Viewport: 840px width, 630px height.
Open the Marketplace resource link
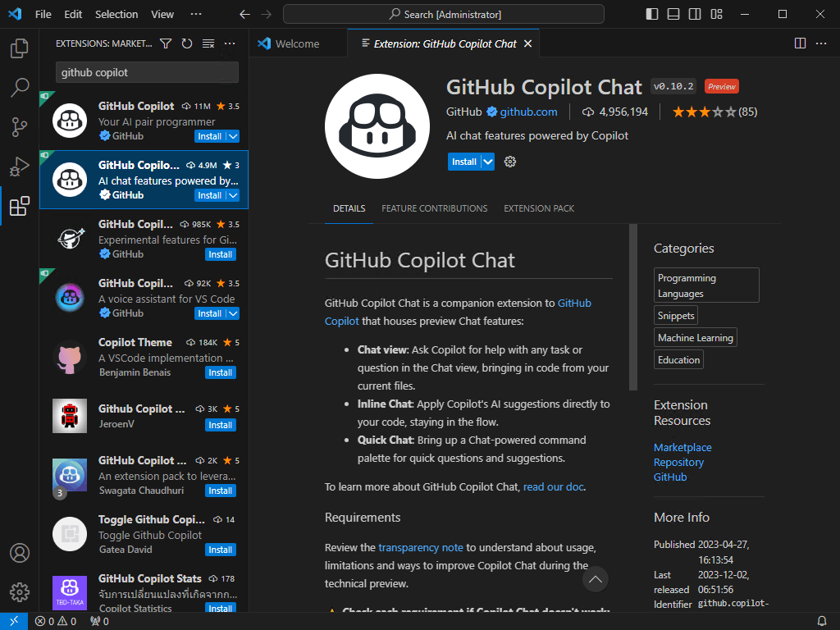(x=682, y=447)
